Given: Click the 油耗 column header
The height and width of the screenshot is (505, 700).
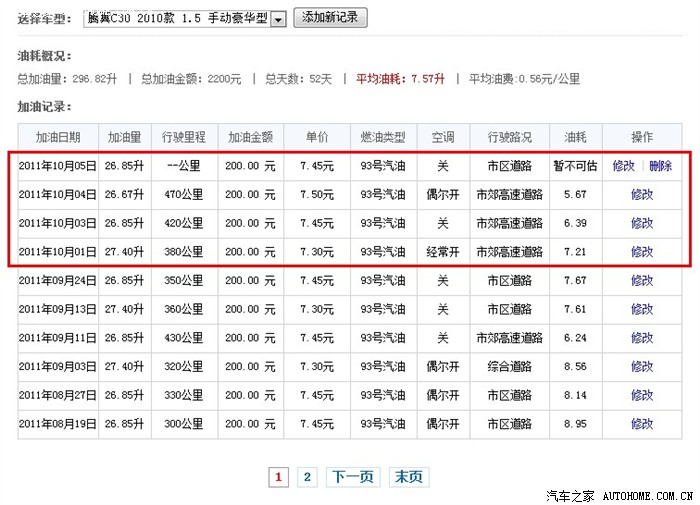Looking at the screenshot, I should point(575,137).
